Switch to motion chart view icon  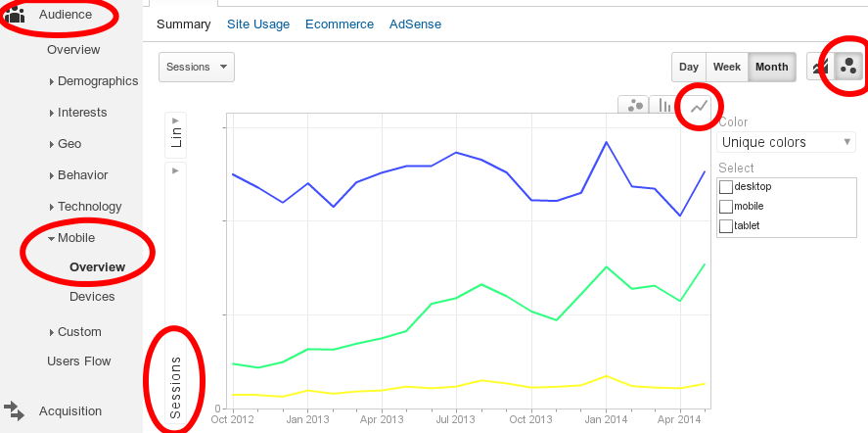pos(848,67)
